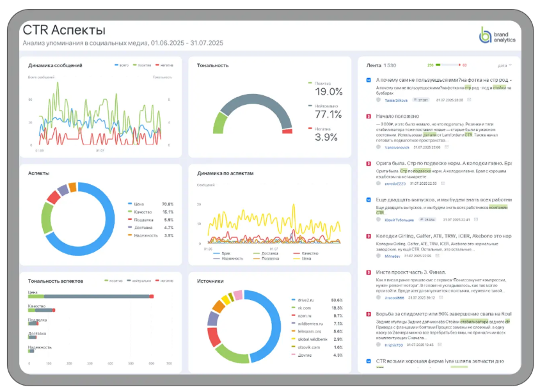The image size is (547, 392).
Task: Click Drive2 icon beside 'Инста проект' post
Action: coord(368,272)
